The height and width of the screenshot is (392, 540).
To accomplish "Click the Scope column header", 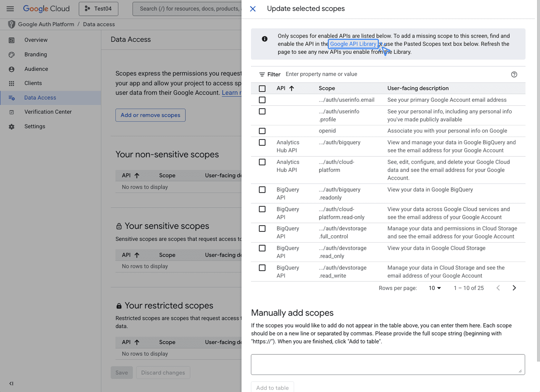I will pyautogui.click(x=327, y=88).
